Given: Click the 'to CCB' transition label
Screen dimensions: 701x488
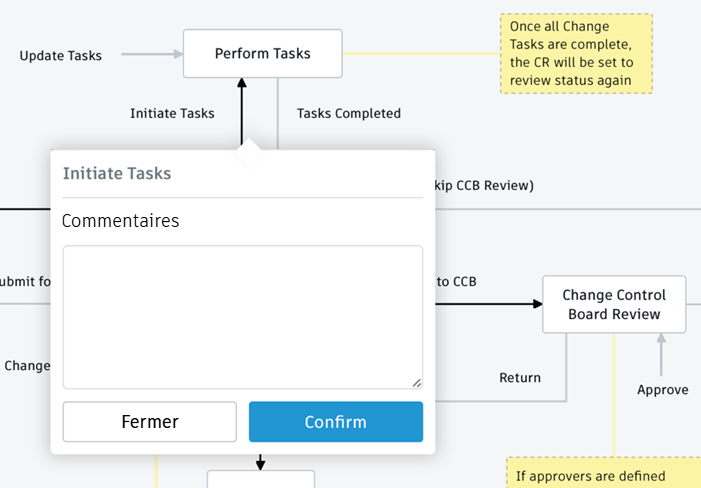Looking at the screenshot, I should [457, 281].
